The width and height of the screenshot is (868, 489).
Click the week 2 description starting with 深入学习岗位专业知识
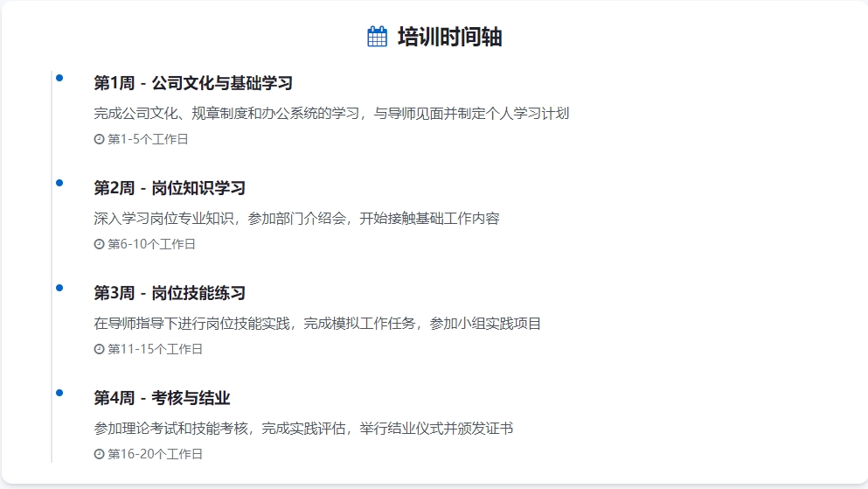pyautogui.click(x=296, y=219)
